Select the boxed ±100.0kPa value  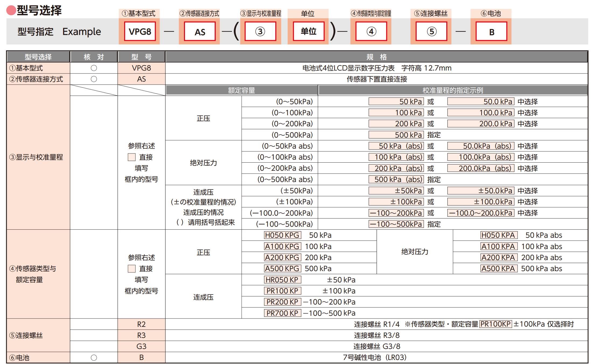[481, 202]
